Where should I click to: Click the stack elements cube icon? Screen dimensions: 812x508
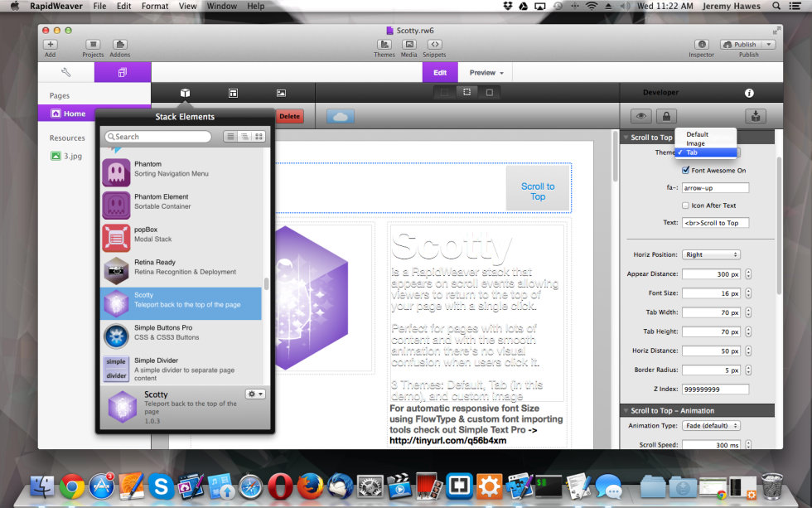185,93
